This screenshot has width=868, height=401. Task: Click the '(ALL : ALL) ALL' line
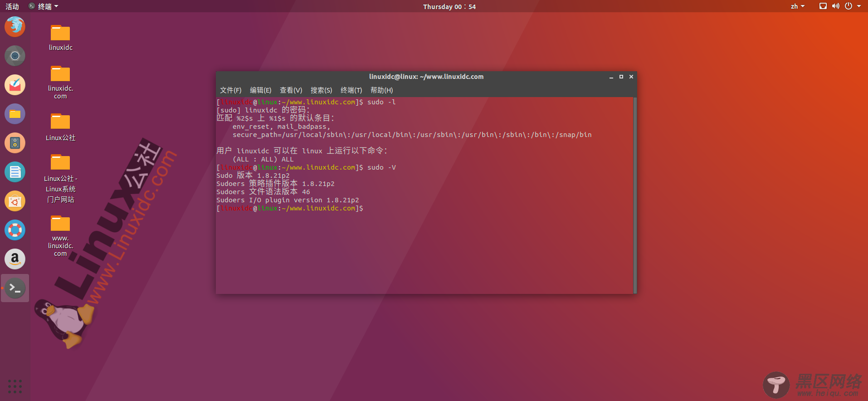(x=263, y=159)
